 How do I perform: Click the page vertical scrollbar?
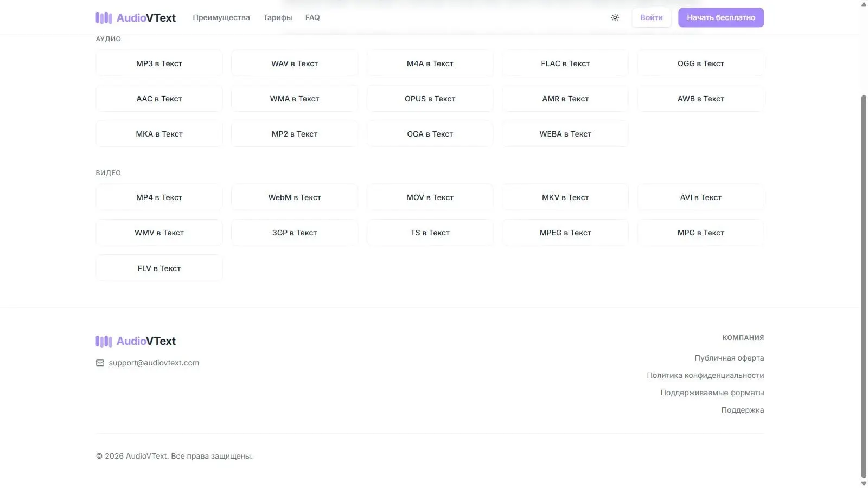tap(864, 286)
